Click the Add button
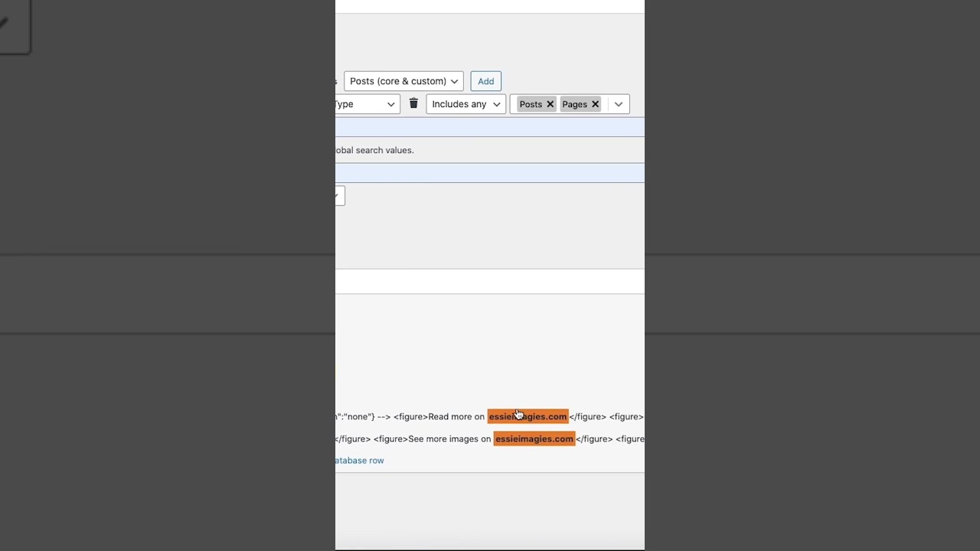The height and width of the screenshot is (551, 980). pyautogui.click(x=485, y=81)
